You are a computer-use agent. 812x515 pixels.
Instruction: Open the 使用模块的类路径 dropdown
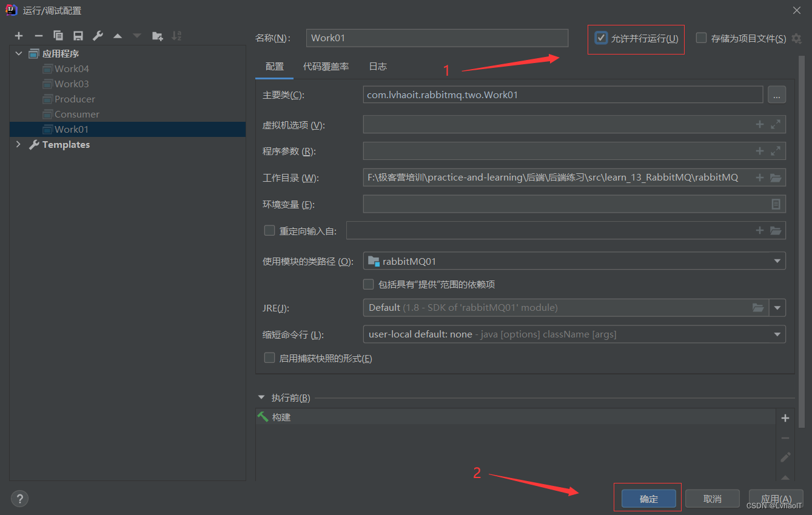tap(574, 261)
